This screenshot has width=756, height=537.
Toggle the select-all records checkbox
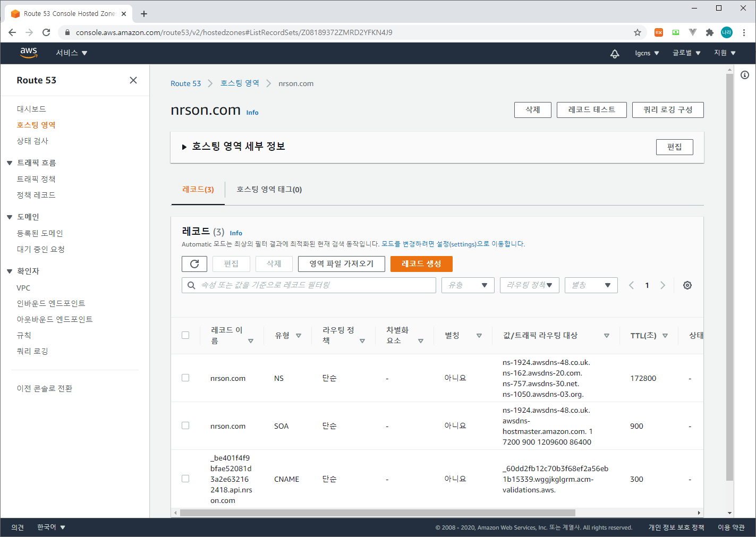pyautogui.click(x=185, y=335)
